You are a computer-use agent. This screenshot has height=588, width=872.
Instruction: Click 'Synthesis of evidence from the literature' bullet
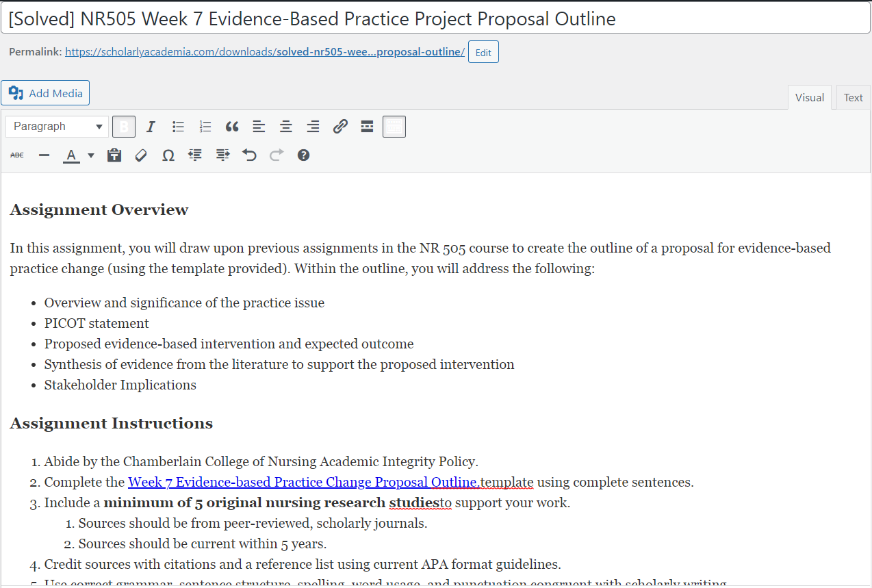(x=279, y=364)
